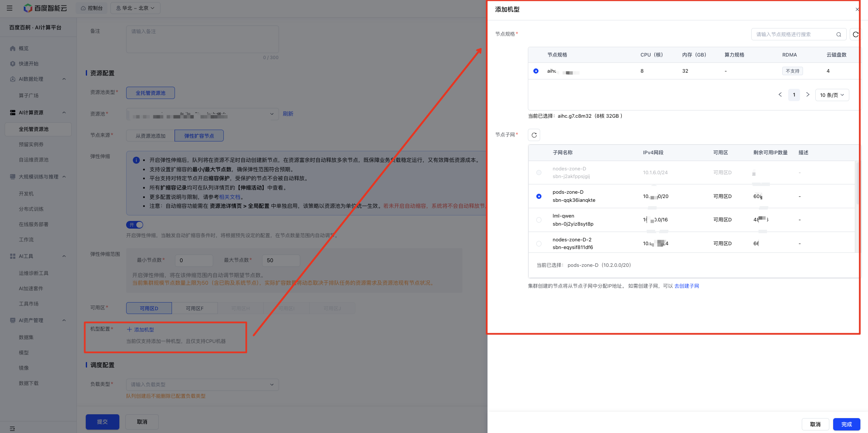
Task: Select the aihc 8-core 32GB spec radio
Action: [x=536, y=71]
